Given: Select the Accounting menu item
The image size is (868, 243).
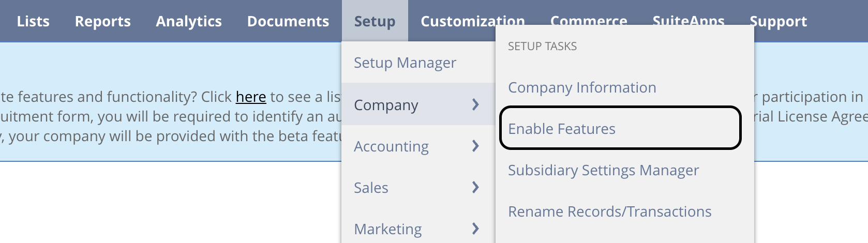Looking at the screenshot, I should coord(418,146).
